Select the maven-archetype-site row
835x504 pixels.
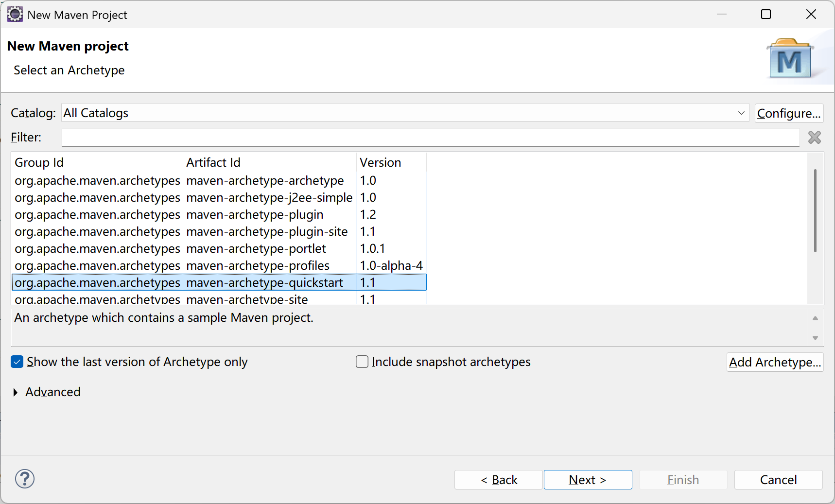219,298
